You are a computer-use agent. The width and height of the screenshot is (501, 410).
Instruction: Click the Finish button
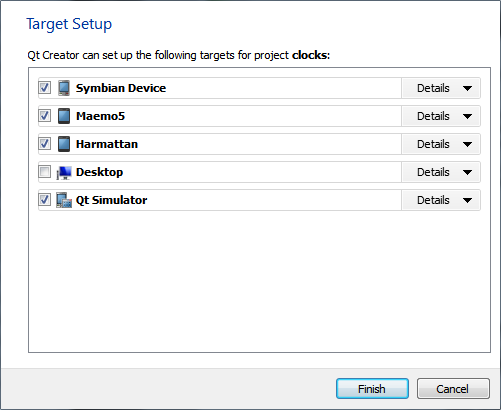pyautogui.click(x=372, y=389)
